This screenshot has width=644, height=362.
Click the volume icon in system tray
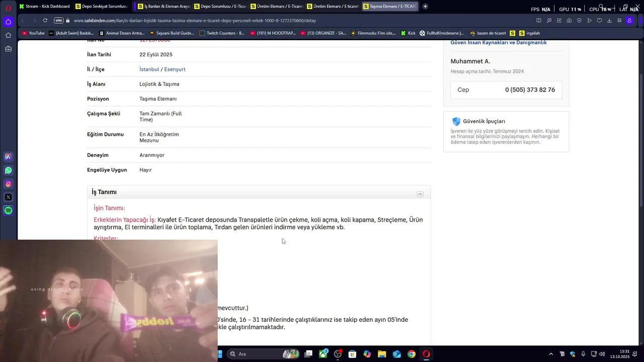pos(602,354)
